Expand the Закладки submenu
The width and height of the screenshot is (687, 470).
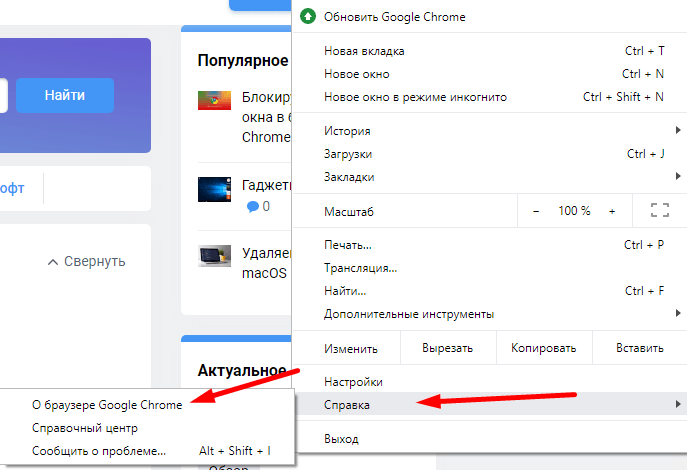point(489,177)
